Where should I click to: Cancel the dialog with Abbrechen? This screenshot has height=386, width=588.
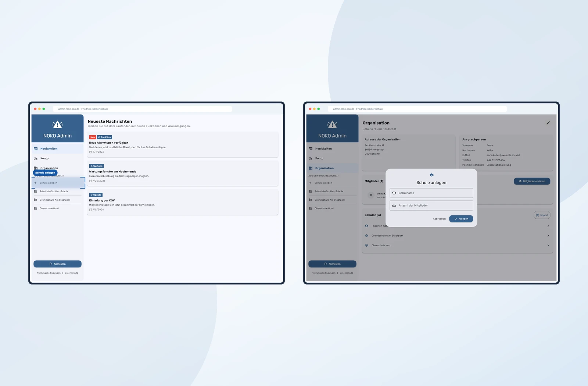click(x=439, y=219)
